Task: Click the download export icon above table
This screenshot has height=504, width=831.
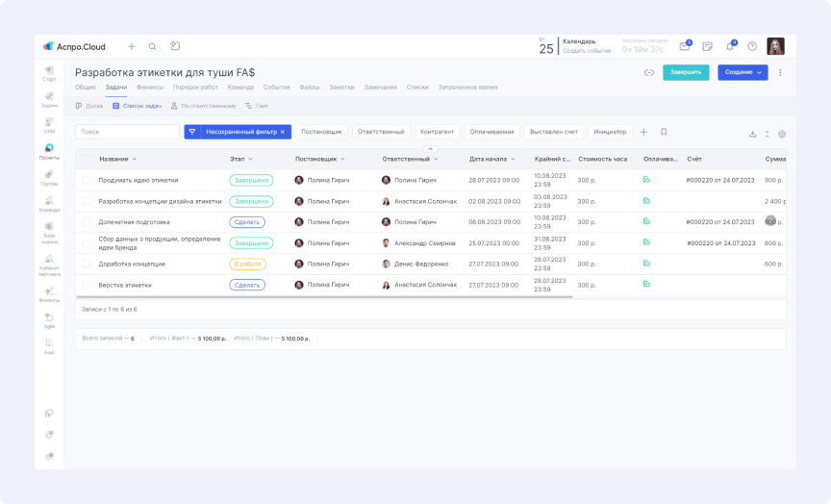Action: click(x=752, y=134)
